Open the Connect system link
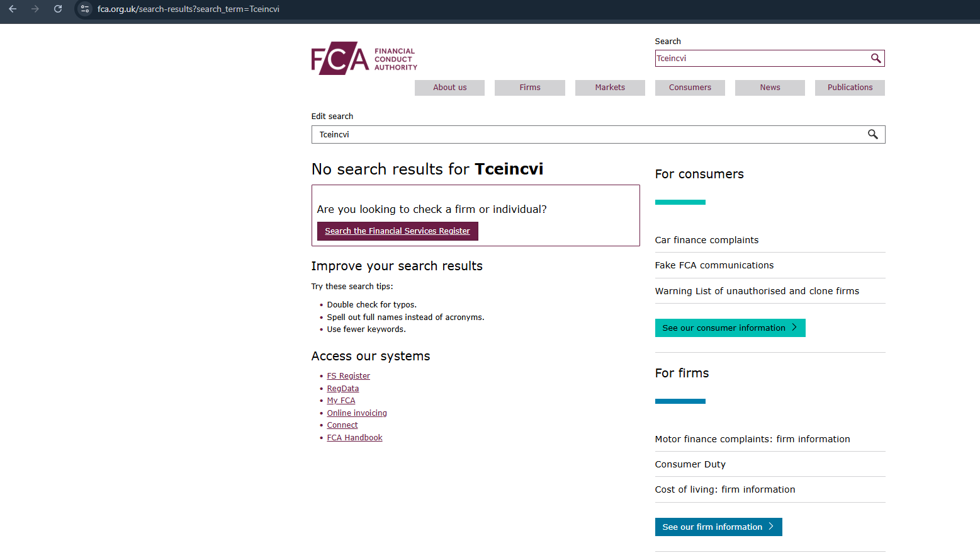 pos(342,425)
